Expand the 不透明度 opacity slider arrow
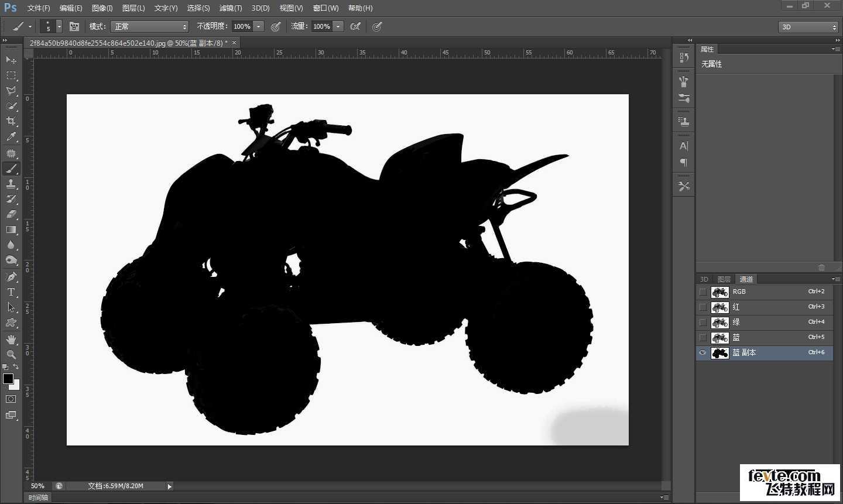843x504 pixels. [x=259, y=26]
